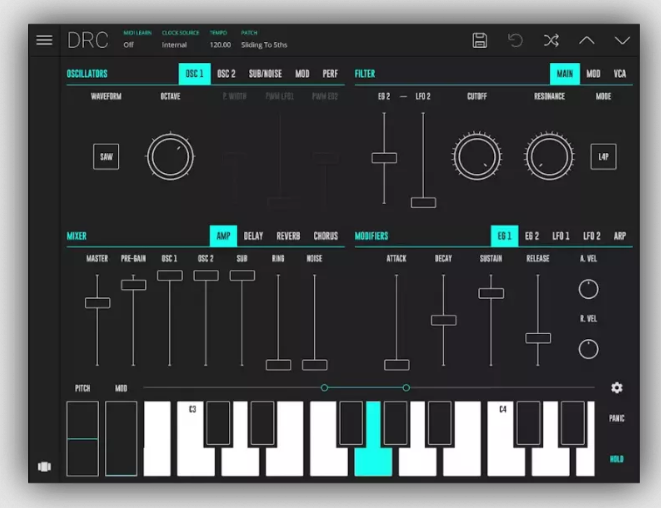The height and width of the screenshot is (508, 661).
Task: Click the icon below the left sidebar
Action: click(44, 467)
